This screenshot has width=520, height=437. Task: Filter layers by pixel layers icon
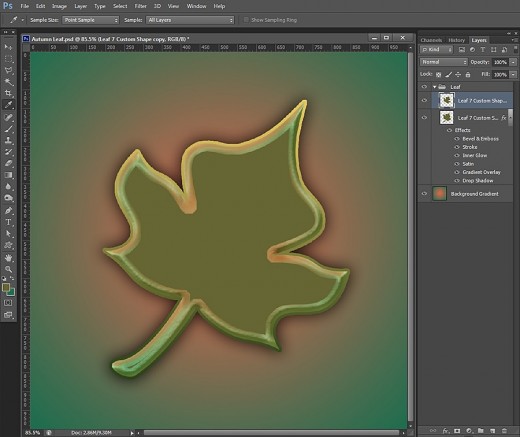[x=462, y=50]
